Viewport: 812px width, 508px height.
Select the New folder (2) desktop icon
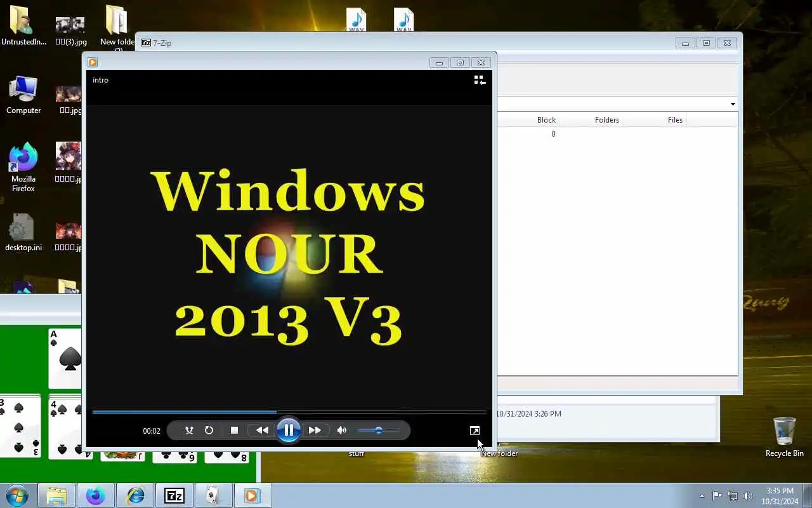point(117,29)
